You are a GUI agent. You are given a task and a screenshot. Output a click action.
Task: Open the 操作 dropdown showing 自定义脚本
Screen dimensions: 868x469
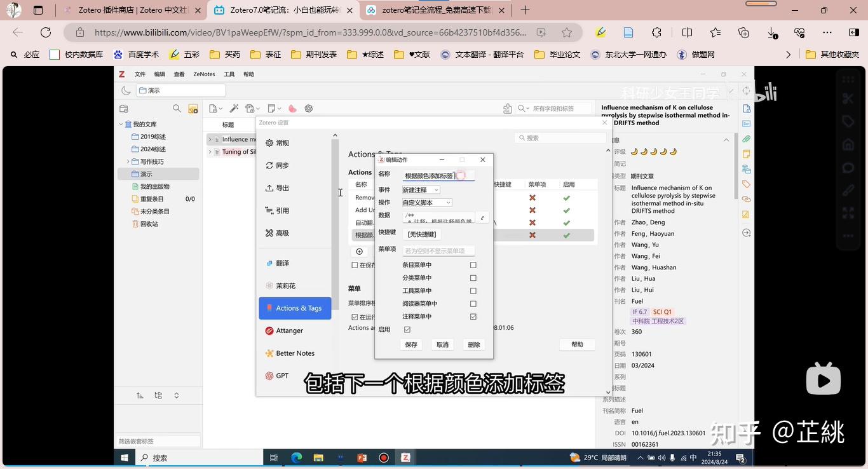pos(427,203)
